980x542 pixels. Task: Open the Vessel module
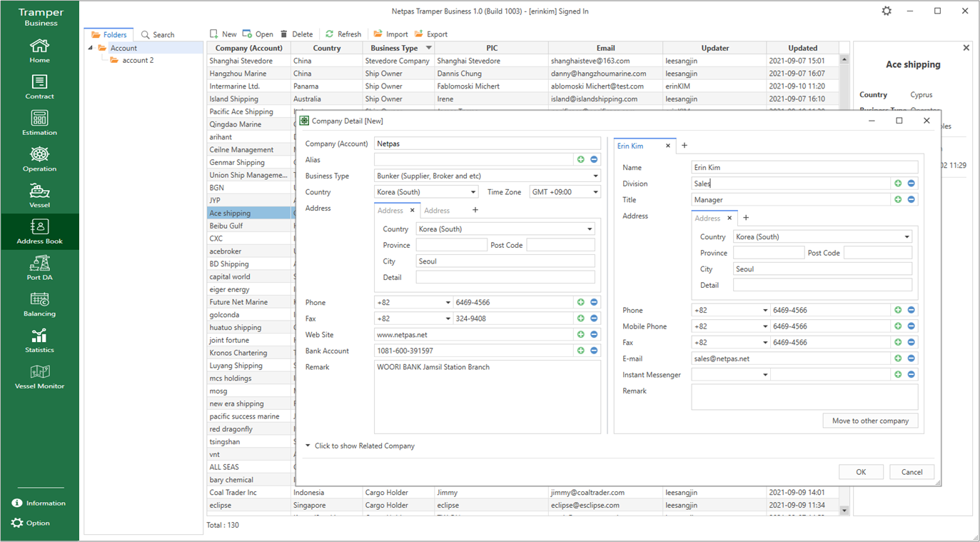point(39,196)
